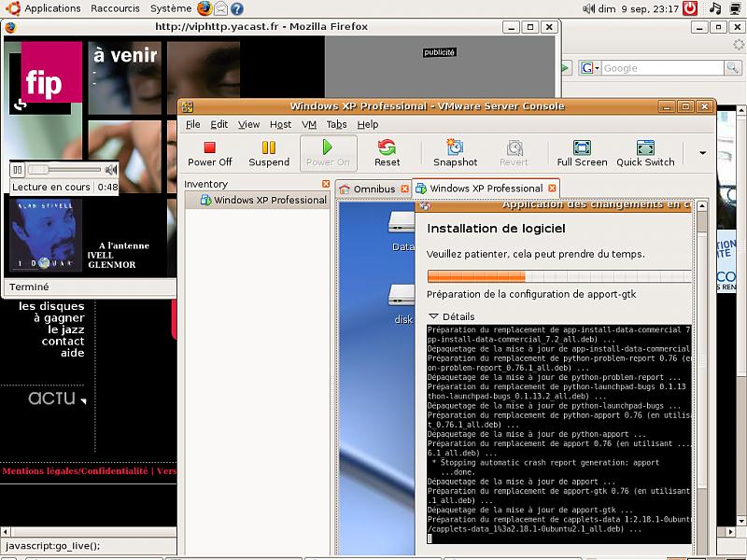The height and width of the screenshot is (560, 747).
Task: Close the Windows XP Professional tab
Action: click(552, 189)
